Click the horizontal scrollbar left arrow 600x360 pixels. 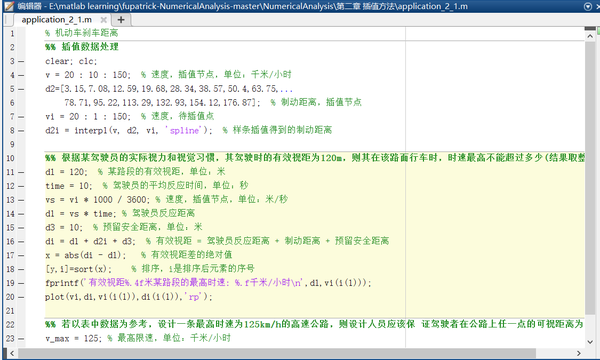[x=12, y=353]
